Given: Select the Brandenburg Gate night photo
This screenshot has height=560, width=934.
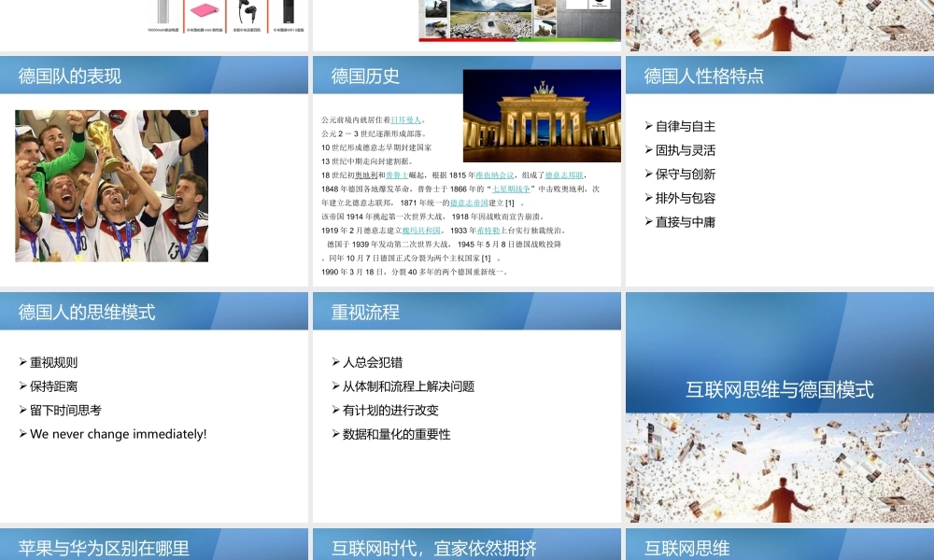Looking at the screenshot, I should pyautogui.click(x=542, y=116).
